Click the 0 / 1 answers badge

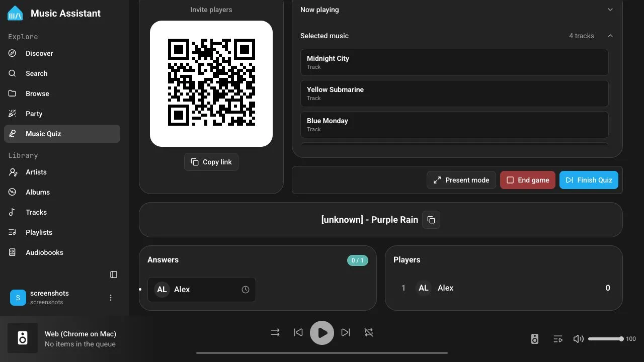point(358,260)
